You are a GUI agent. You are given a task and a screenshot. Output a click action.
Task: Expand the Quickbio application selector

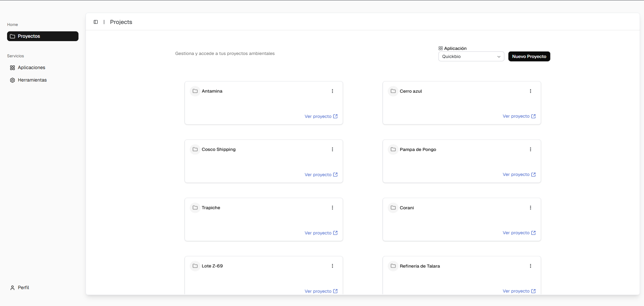click(471, 56)
